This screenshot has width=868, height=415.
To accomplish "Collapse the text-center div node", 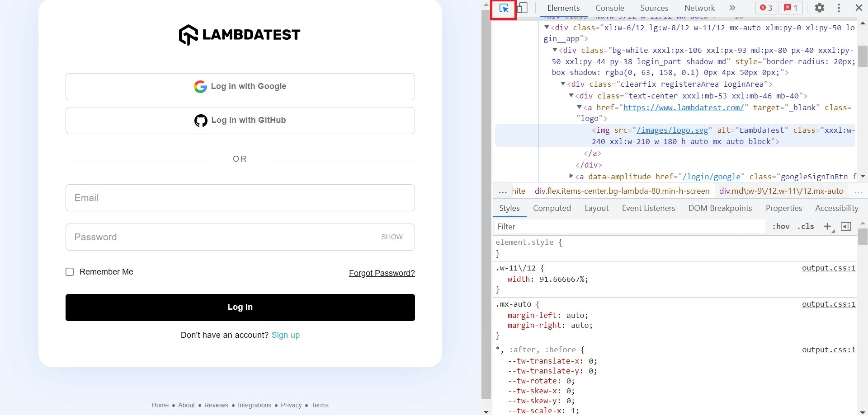I will [x=571, y=95].
